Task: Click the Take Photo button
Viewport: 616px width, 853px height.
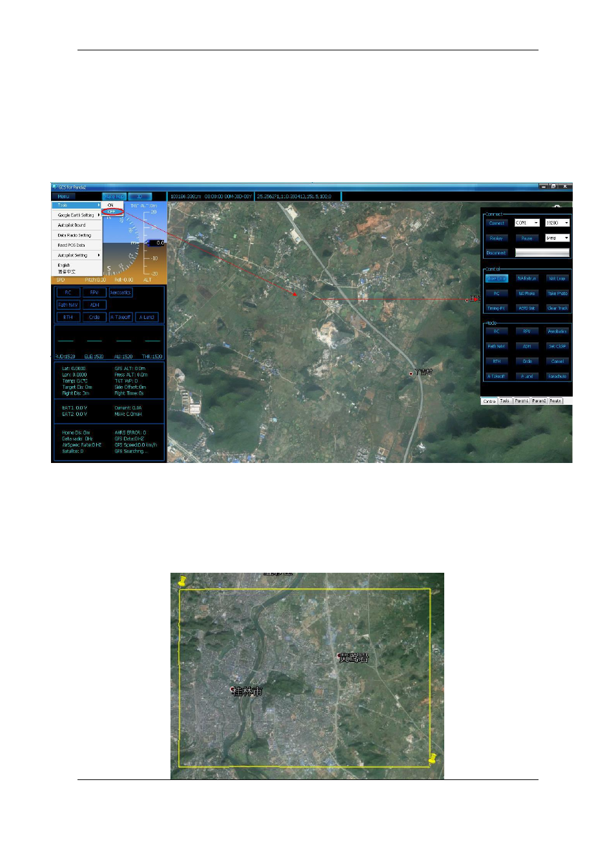Action: pyautogui.click(x=557, y=293)
